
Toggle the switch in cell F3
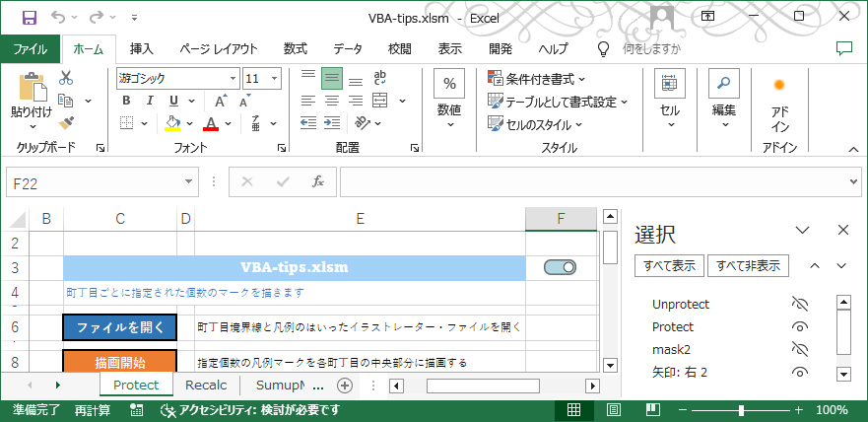click(x=560, y=267)
